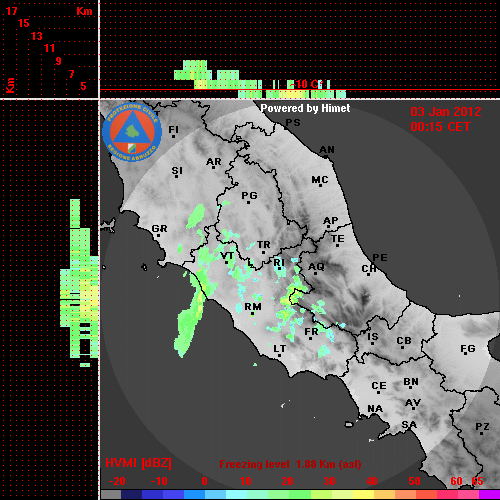Click the yellow radar echo core near AQ border
The height and width of the screenshot is (500, 500).
291,297
